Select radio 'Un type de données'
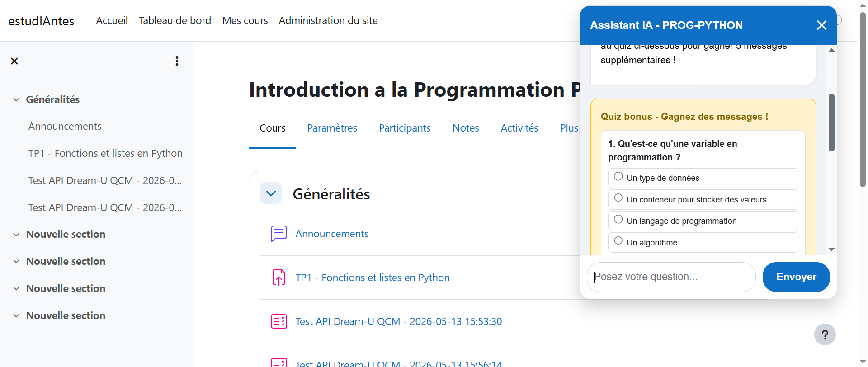Screen dimensions: 868x367 (x=618, y=176)
